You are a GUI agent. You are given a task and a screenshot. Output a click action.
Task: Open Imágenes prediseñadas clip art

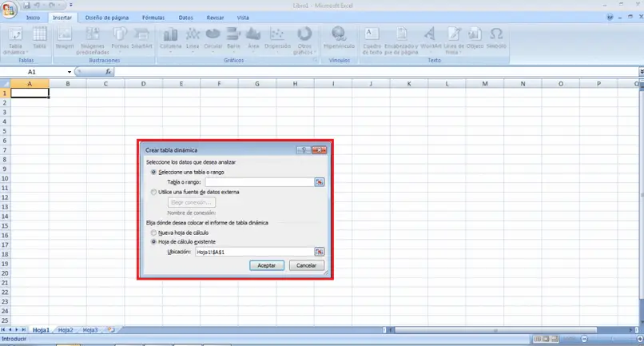(93, 41)
